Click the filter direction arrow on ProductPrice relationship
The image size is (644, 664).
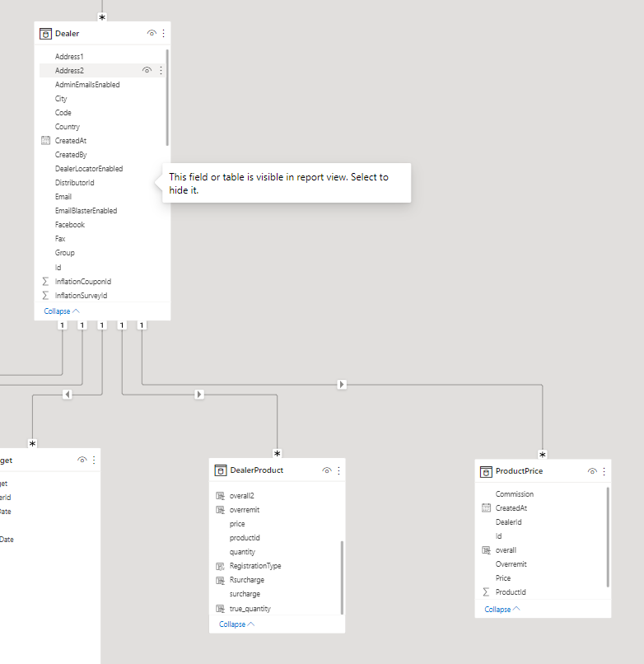click(342, 385)
